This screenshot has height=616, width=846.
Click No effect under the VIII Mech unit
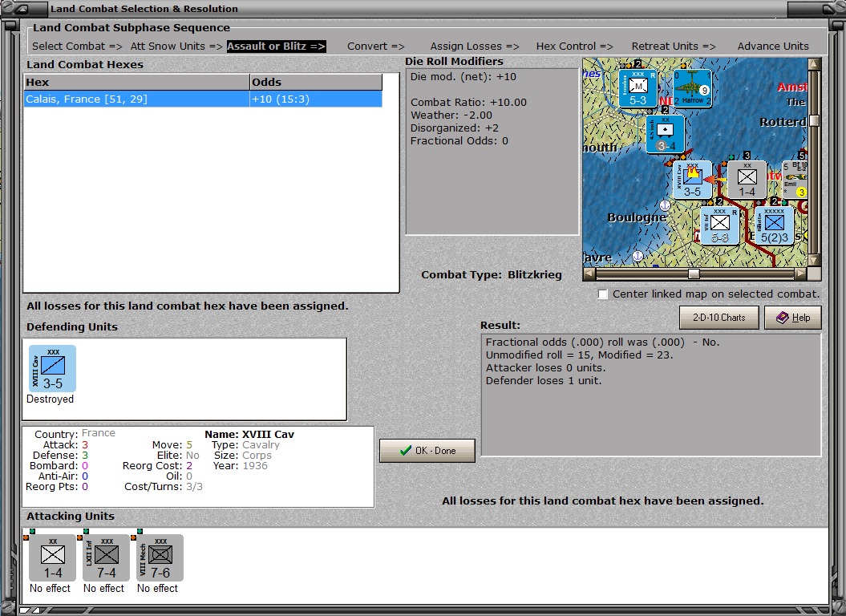[x=157, y=589]
